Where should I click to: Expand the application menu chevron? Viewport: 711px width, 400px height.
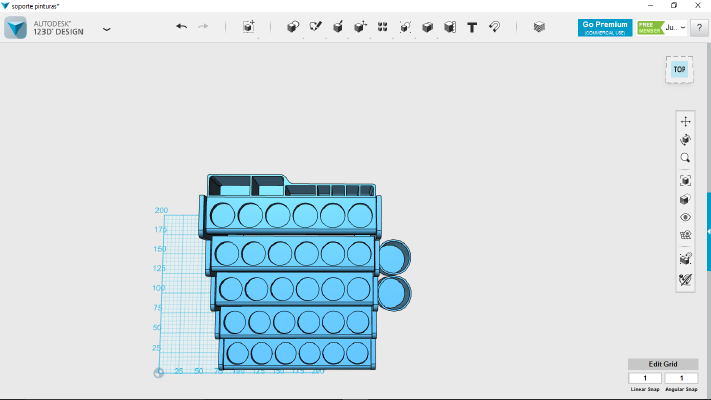point(107,29)
